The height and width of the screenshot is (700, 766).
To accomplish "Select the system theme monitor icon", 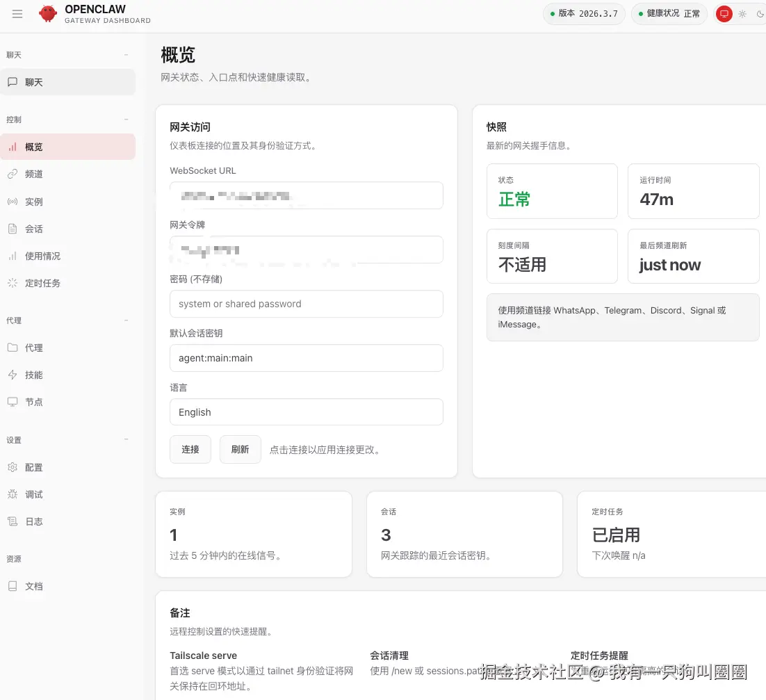I will tap(724, 14).
